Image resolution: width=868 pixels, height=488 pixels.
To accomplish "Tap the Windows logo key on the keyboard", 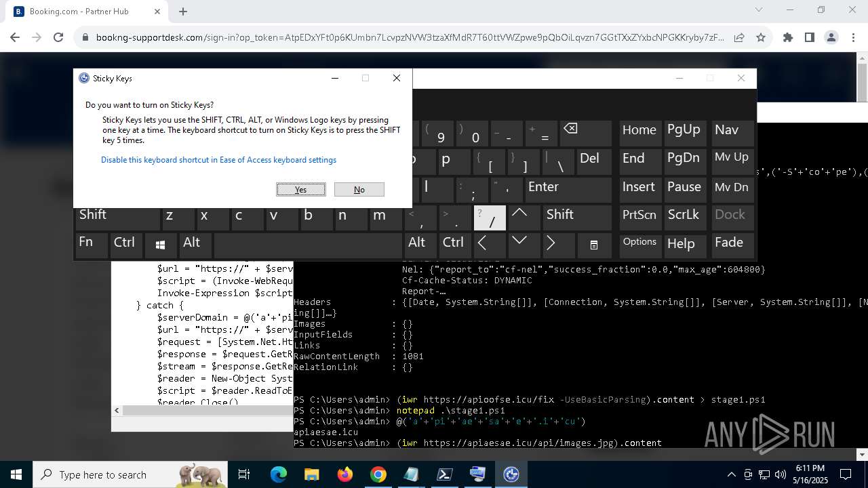I will pyautogui.click(x=161, y=245).
